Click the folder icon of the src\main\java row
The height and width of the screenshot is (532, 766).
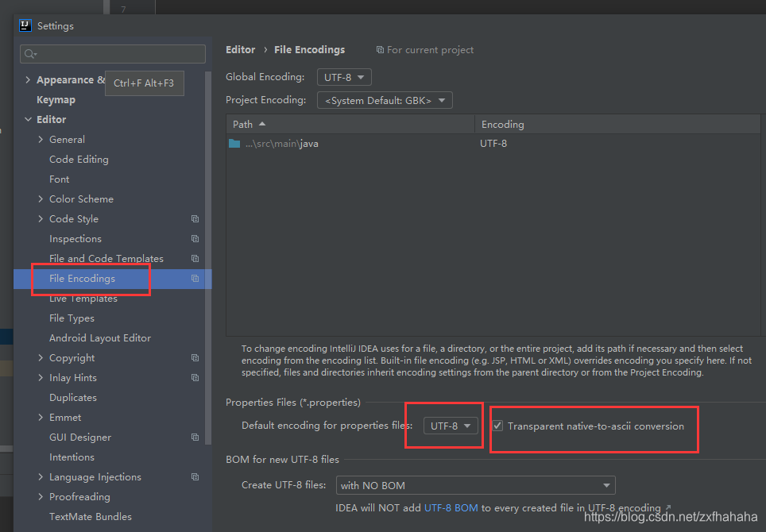(x=234, y=144)
